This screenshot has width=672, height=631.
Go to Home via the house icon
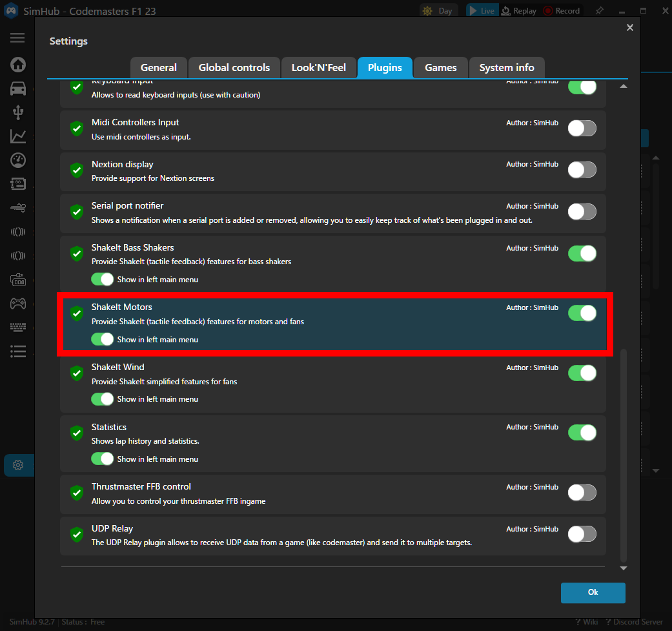(18, 65)
